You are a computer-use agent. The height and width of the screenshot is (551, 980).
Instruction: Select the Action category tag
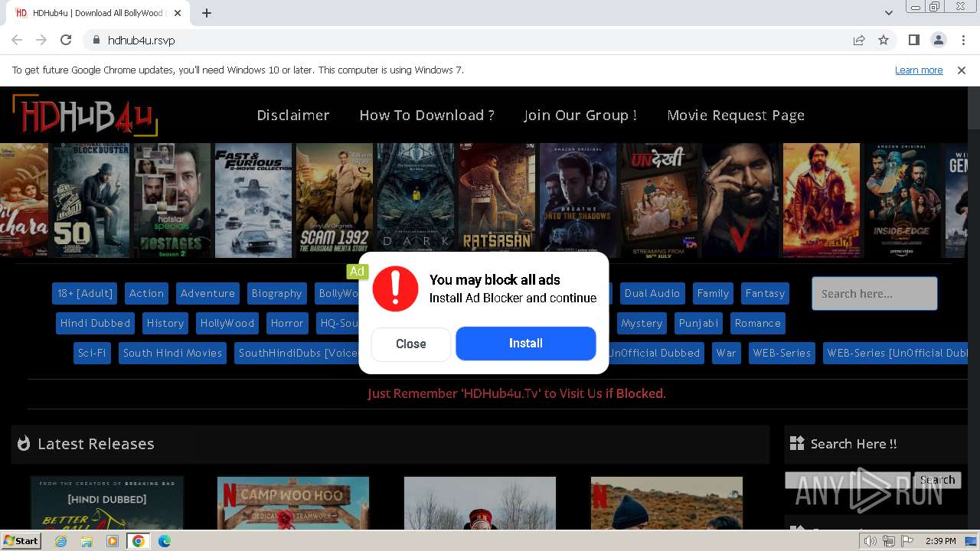pos(146,293)
